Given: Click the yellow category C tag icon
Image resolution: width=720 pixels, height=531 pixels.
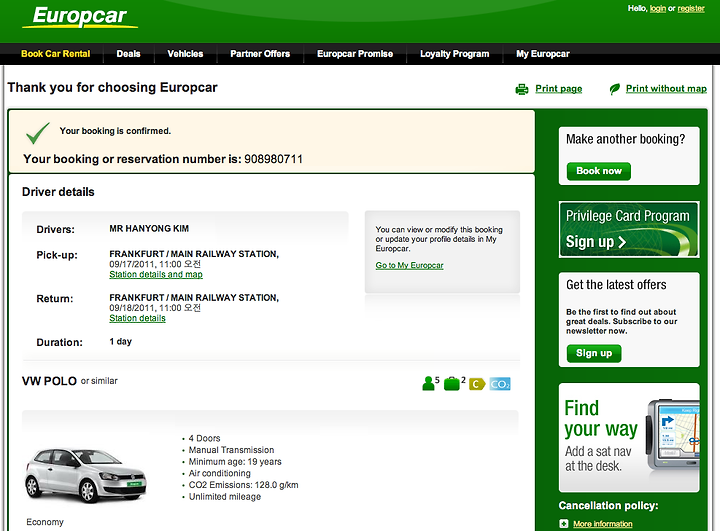Looking at the screenshot, I should (x=477, y=384).
